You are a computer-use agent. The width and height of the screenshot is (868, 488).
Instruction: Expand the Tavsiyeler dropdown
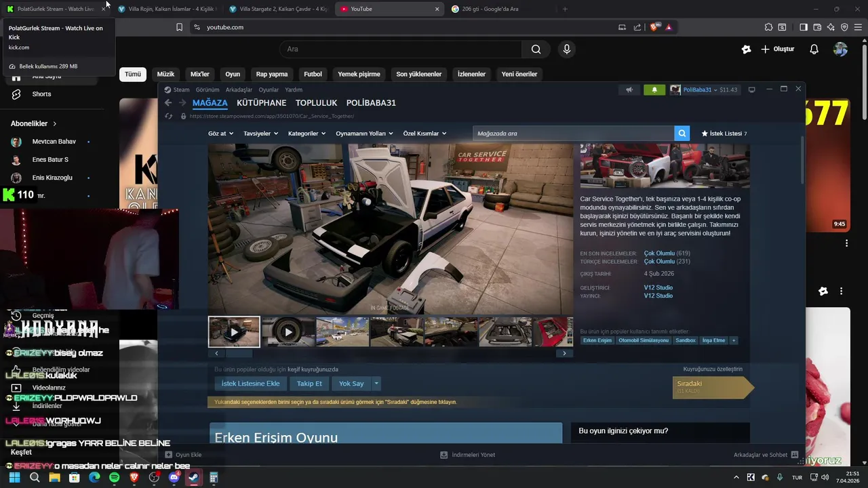coord(260,134)
